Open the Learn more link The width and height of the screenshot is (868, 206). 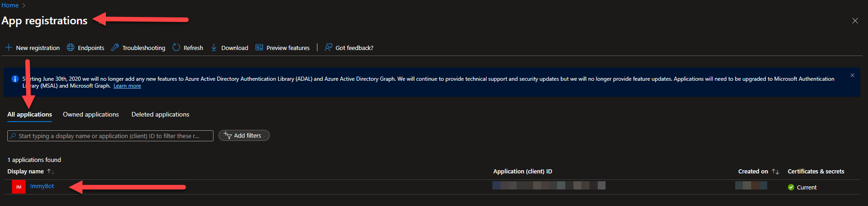127,86
